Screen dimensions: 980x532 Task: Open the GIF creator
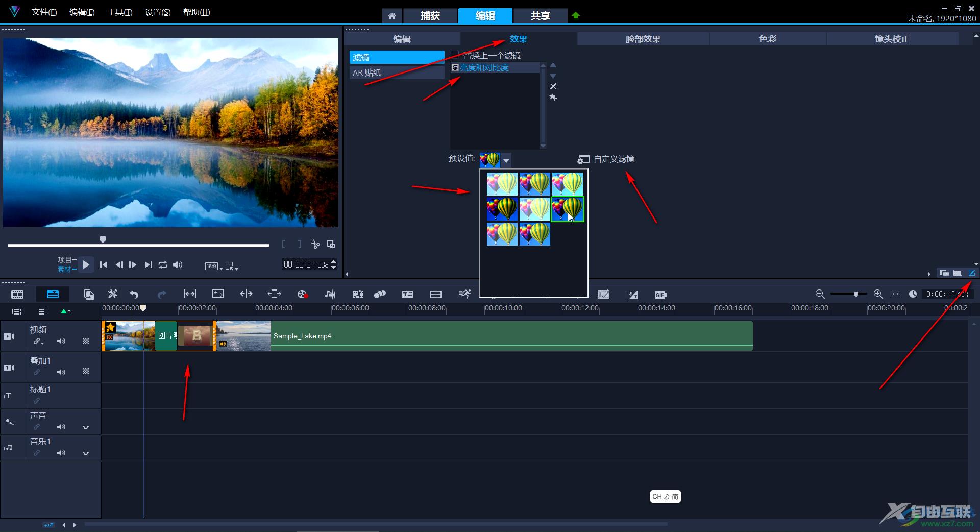660,295
